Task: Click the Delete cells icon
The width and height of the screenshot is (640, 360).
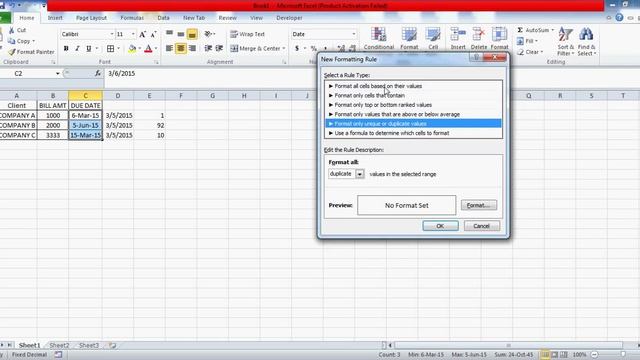Action: (479, 35)
